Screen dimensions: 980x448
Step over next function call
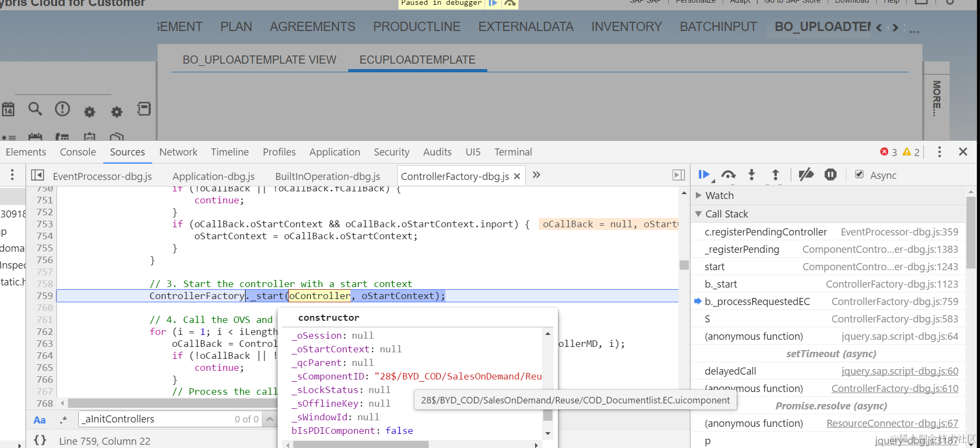728,175
